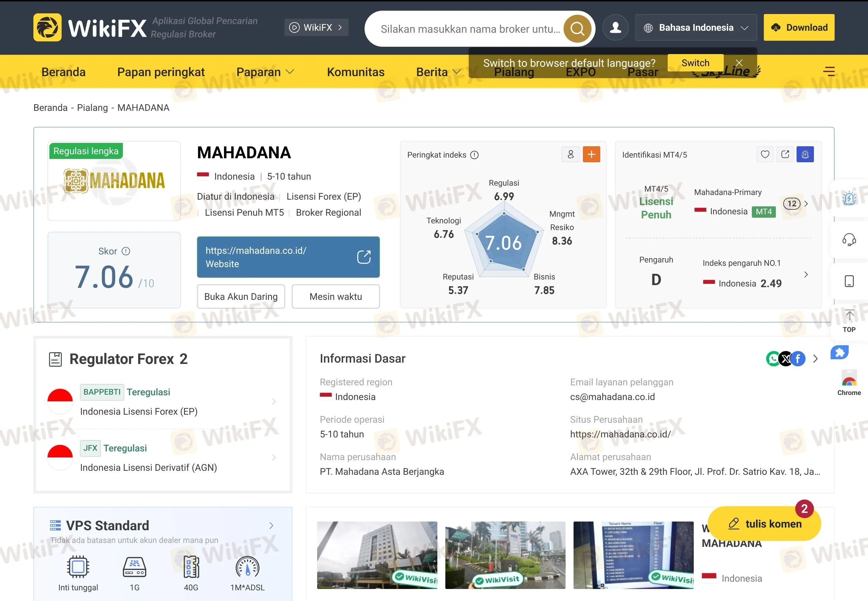
Task: Click the 1G memory icon
Action: (135, 566)
